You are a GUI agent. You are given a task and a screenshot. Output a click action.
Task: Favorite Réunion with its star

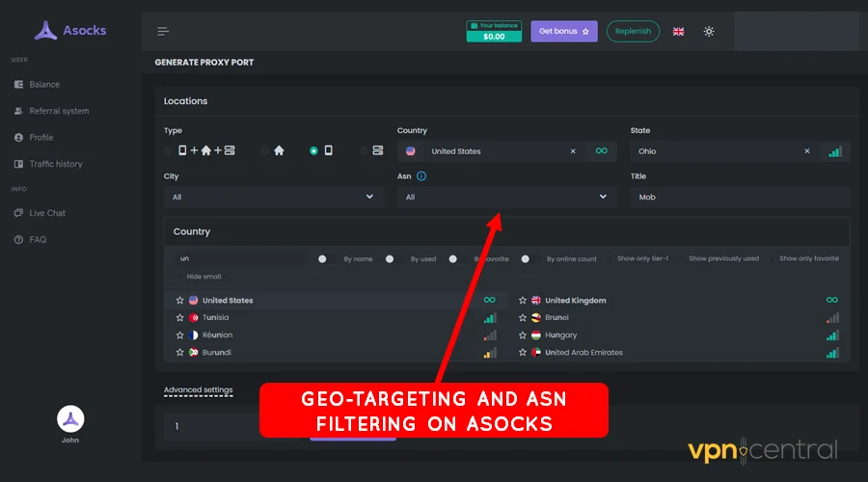tap(180, 335)
